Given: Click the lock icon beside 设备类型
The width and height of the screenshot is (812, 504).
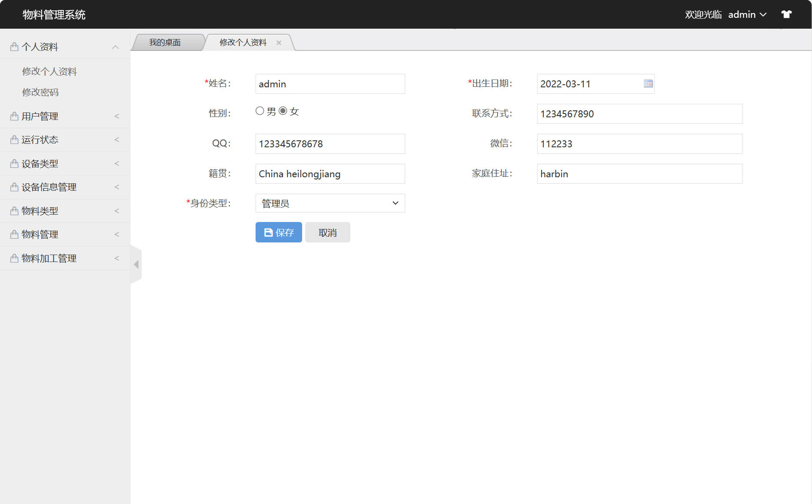Looking at the screenshot, I should (14, 163).
